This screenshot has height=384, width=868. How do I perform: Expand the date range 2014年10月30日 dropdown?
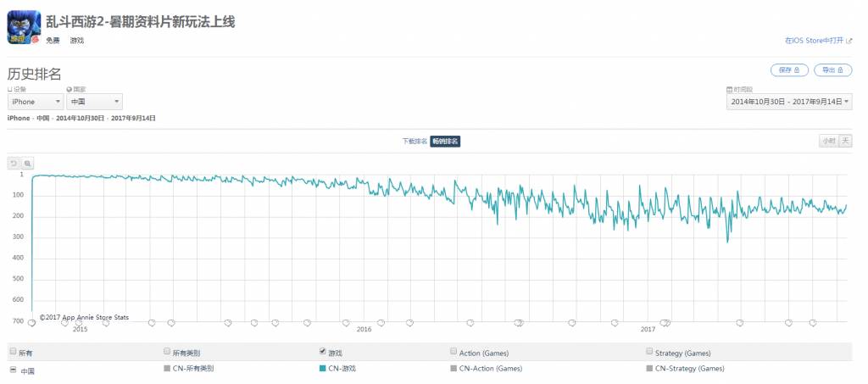(x=788, y=102)
